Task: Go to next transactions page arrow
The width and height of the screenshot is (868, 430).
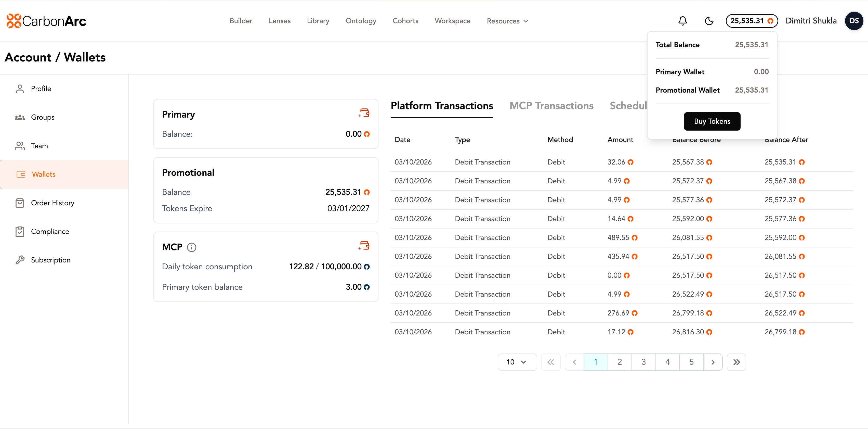Action: click(x=713, y=362)
